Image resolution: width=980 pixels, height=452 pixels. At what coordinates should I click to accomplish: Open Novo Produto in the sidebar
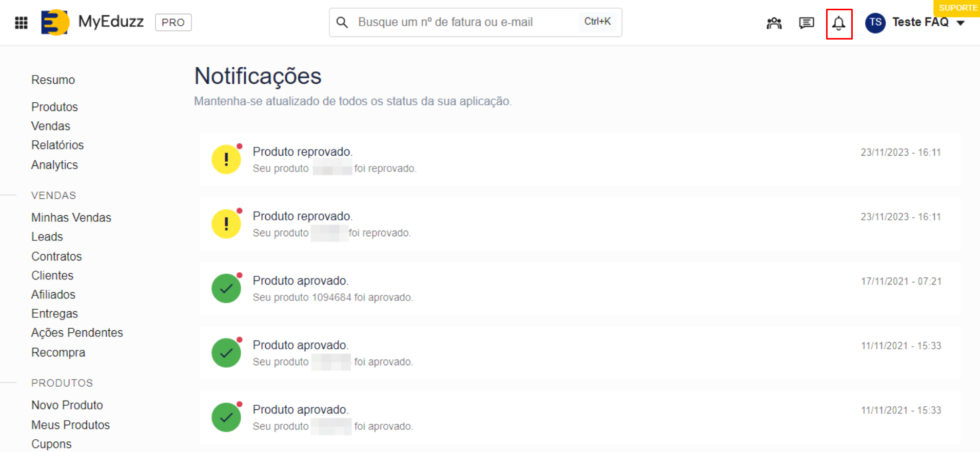[x=67, y=405]
